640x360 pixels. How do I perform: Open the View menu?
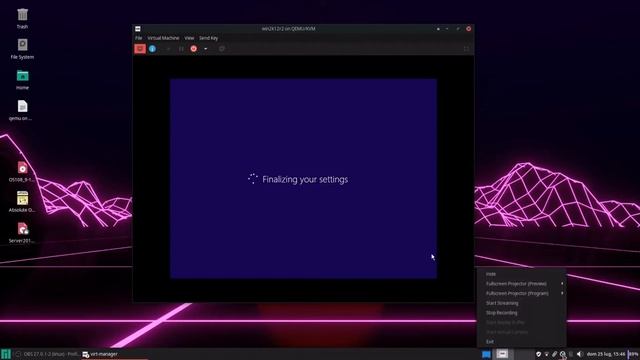click(189, 38)
